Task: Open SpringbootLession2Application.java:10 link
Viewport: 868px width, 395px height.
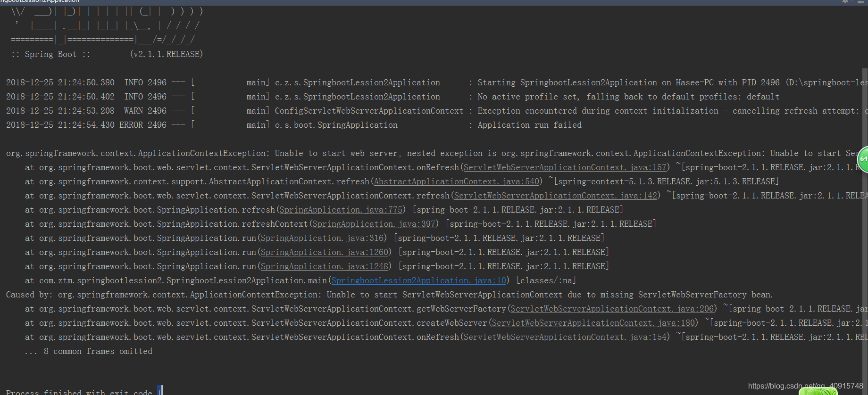Action: tap(418, 280)
